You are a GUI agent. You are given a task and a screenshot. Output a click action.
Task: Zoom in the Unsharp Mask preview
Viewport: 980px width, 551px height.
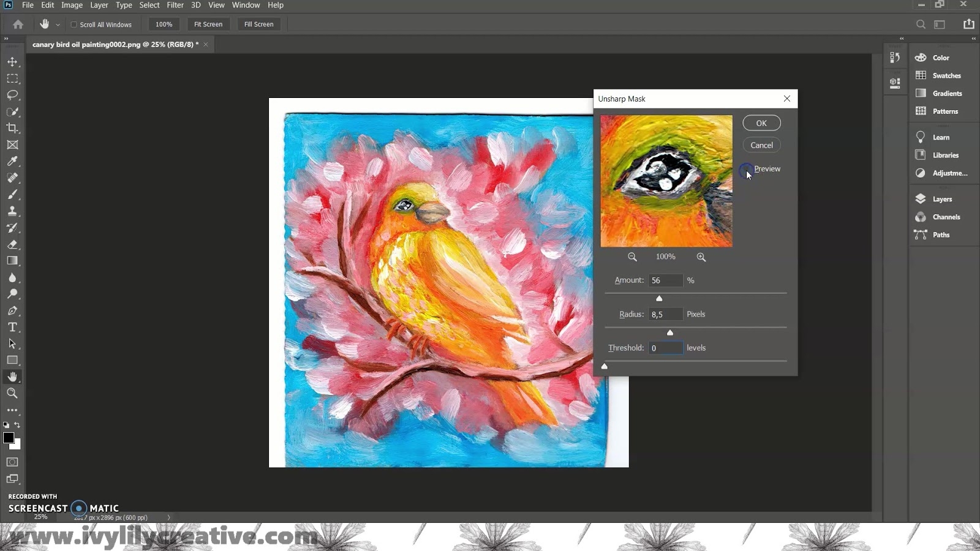coord(701,257)
